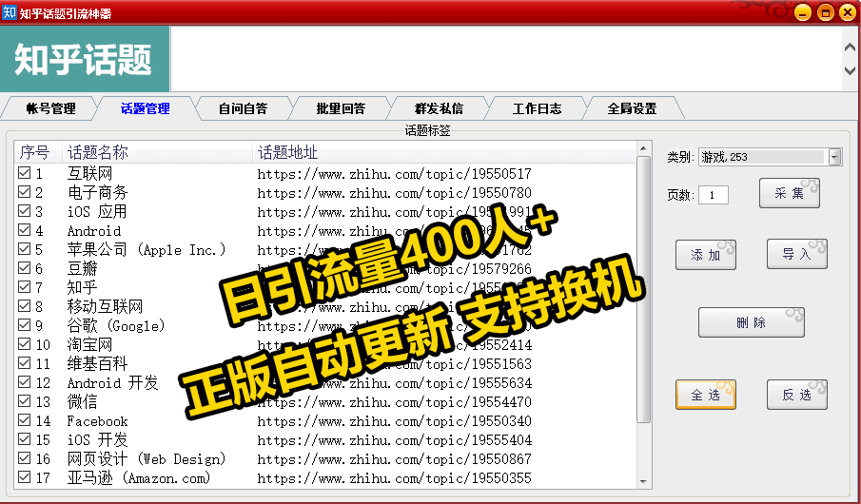Click the 反选 button

(796, 395)
